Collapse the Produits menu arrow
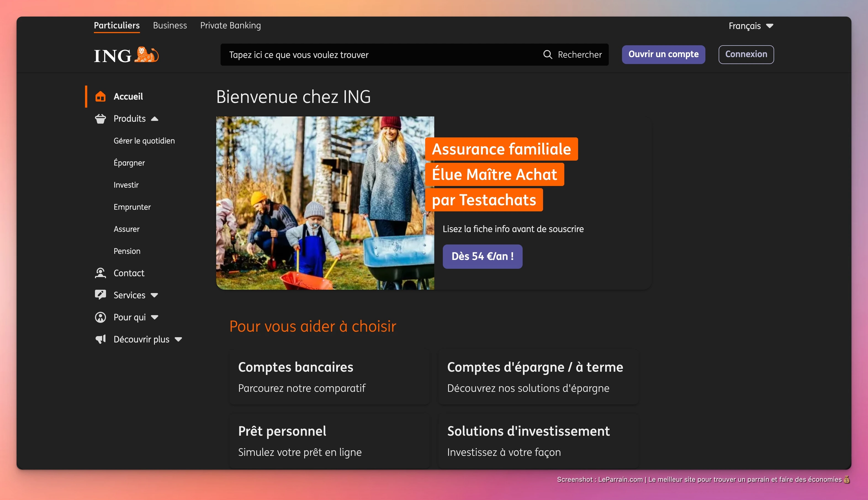 tap(155, 119)
